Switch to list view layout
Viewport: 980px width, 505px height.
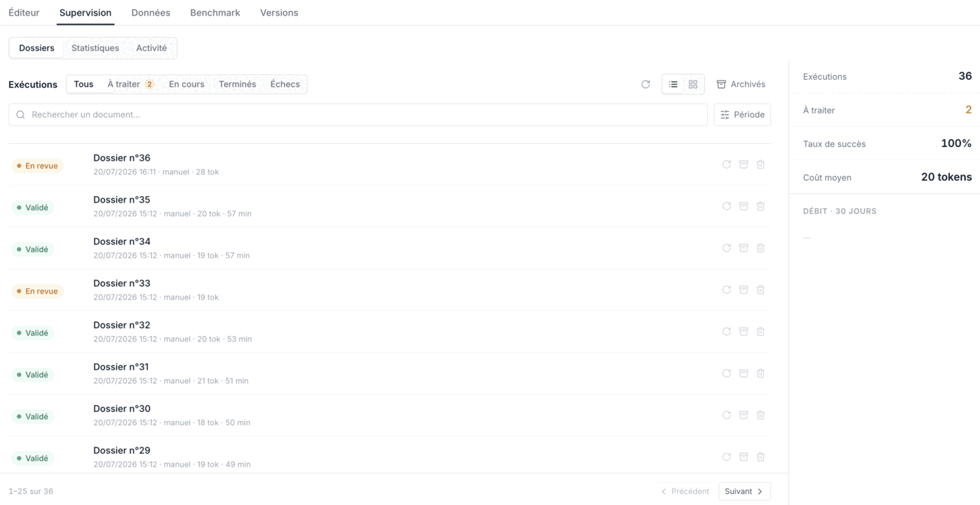click(x=673, y=84)
